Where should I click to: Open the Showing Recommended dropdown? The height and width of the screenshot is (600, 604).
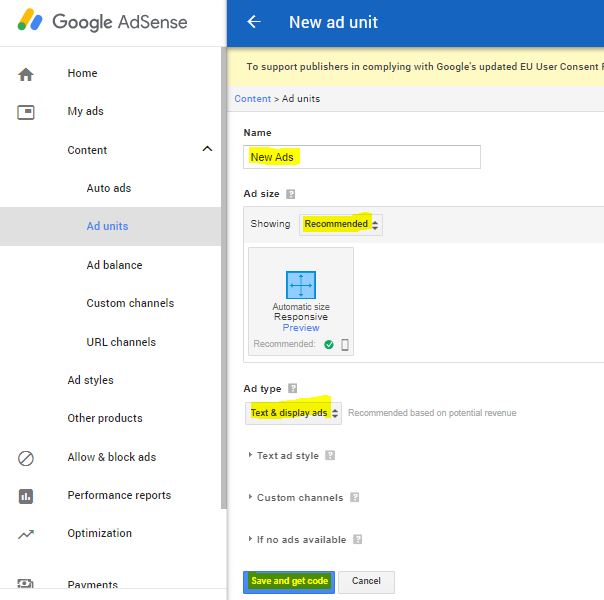[x=341, y=224]
